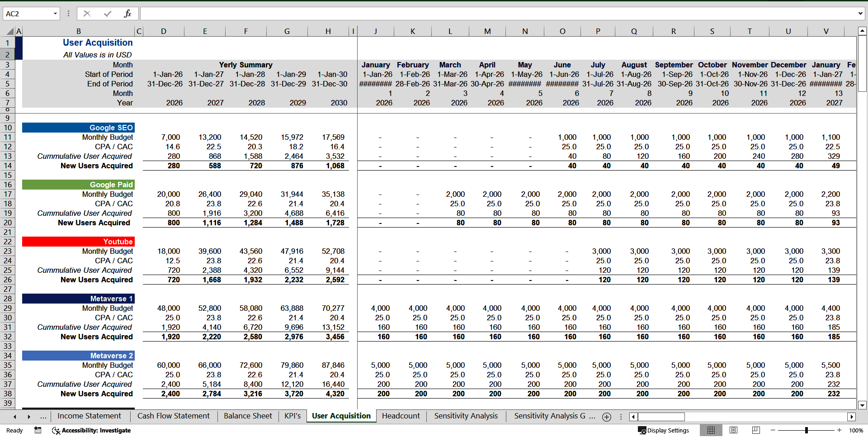Click the Yerly Summary heading cell
Screen dimensions: 868x437
245,65
